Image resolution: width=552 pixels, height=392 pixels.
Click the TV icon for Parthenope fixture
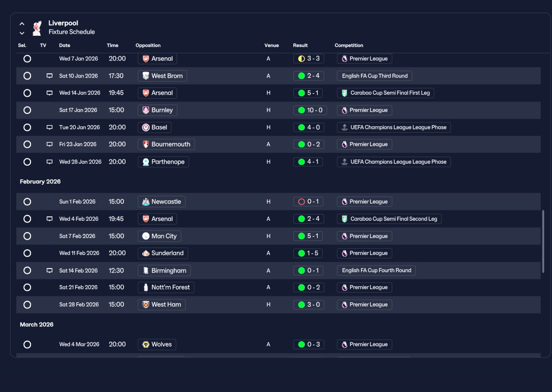[50, 162]
